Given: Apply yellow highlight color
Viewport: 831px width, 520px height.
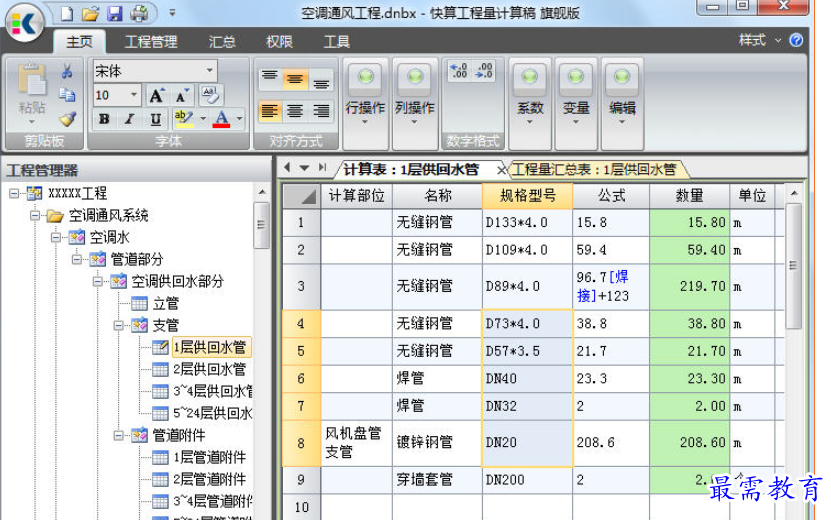Looking at the screenshot, I should pos(184,119).
